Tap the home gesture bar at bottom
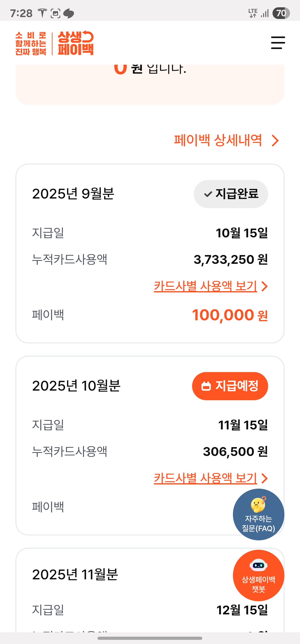This screenshot has height=644, width=300. coord(150,638)
